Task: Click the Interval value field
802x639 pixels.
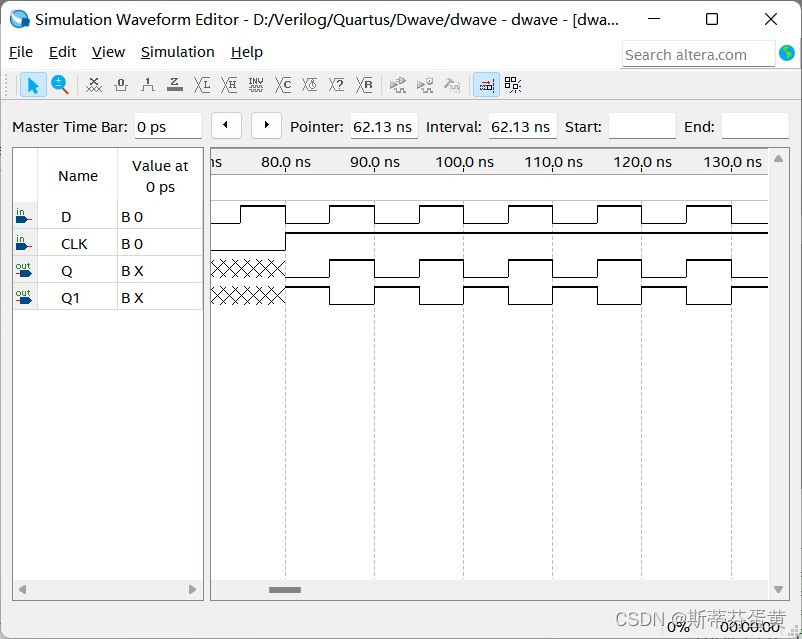Action: (x=522, y=126)
